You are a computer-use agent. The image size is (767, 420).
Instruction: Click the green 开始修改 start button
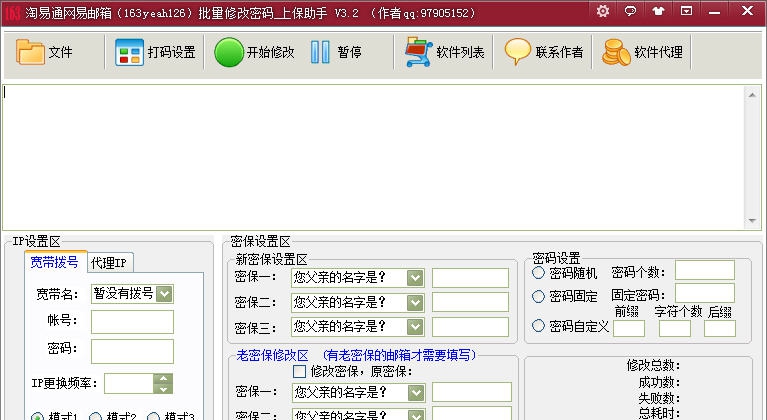pos(229,52)
